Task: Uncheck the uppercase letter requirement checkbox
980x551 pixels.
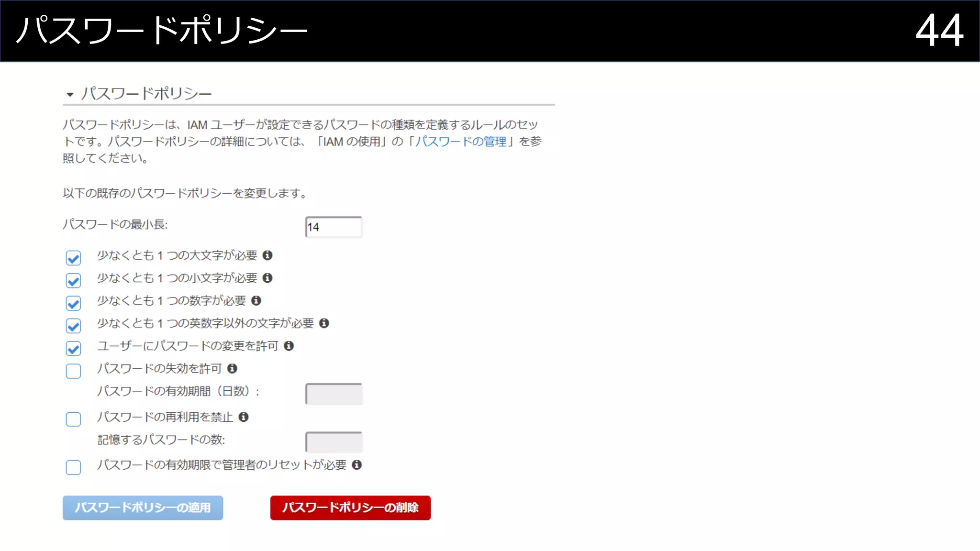Action: (x=73, y=258)
